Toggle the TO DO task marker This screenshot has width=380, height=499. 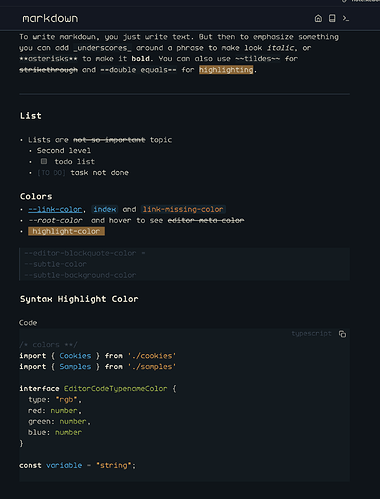pyautogui.click(x=51, y=173)
